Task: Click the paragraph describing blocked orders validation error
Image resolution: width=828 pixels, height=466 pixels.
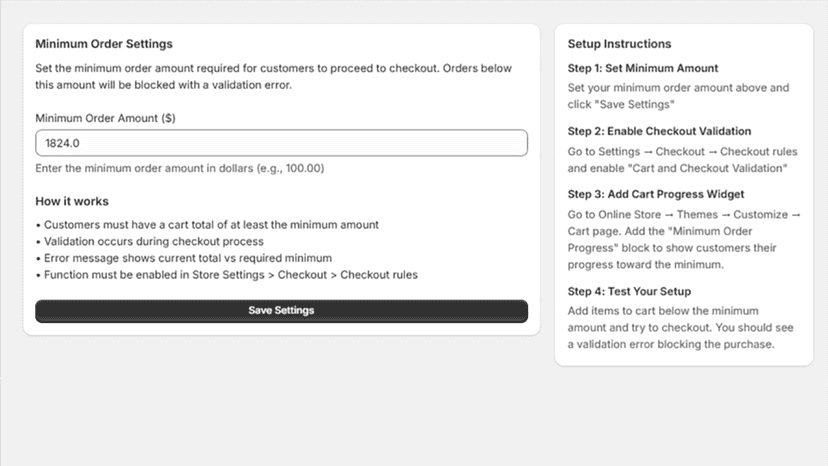Action: [x=274, y=77]
